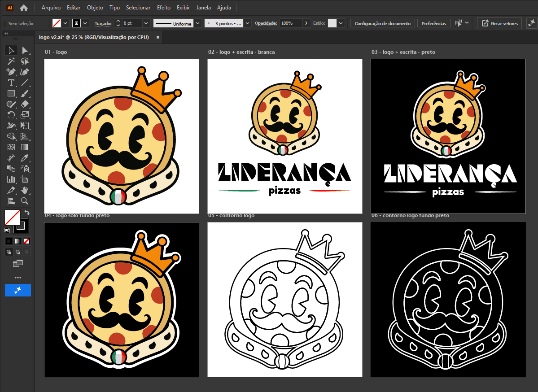Viewport: 538px width, 392px height.
Task: Pick the Curvature tool
Action: click(x=25, y=72)
